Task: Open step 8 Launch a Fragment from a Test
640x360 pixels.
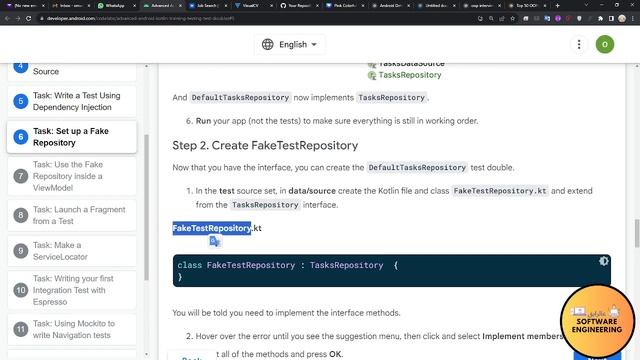Action: tap(72, 215)
